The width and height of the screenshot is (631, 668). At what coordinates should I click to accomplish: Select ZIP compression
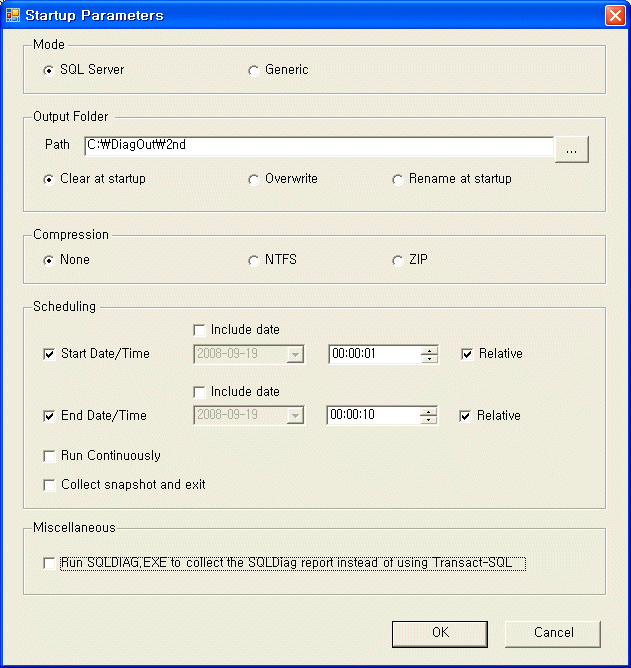pyautogui.click(x=398, y=260)
